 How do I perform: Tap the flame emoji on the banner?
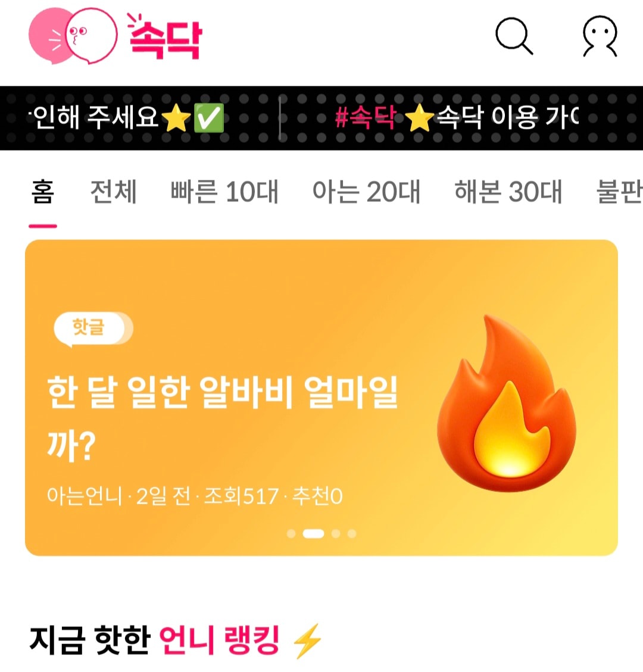(506, 403)
